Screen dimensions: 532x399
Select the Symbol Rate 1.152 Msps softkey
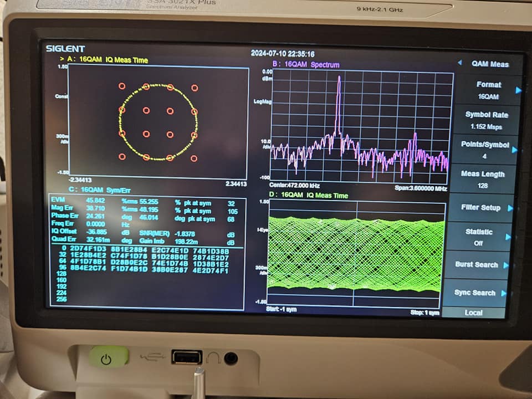pos(486,120)
